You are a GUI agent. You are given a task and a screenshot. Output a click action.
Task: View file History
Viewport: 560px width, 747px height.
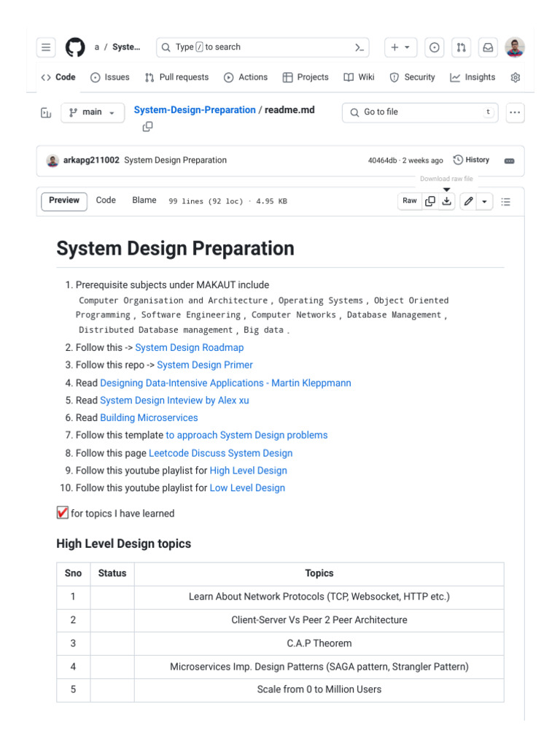pyautogui.click(x=472, y=160)
